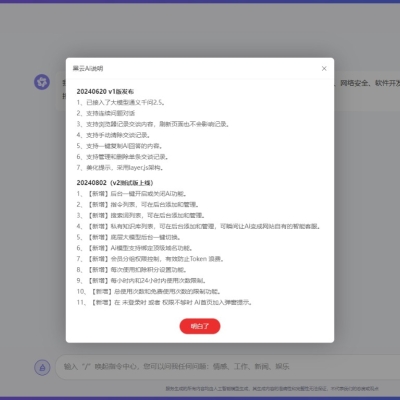The image size is (400, 400).
Task: Click the line starting 【新增】搜索词列表
Action: [x=141, y=215]
